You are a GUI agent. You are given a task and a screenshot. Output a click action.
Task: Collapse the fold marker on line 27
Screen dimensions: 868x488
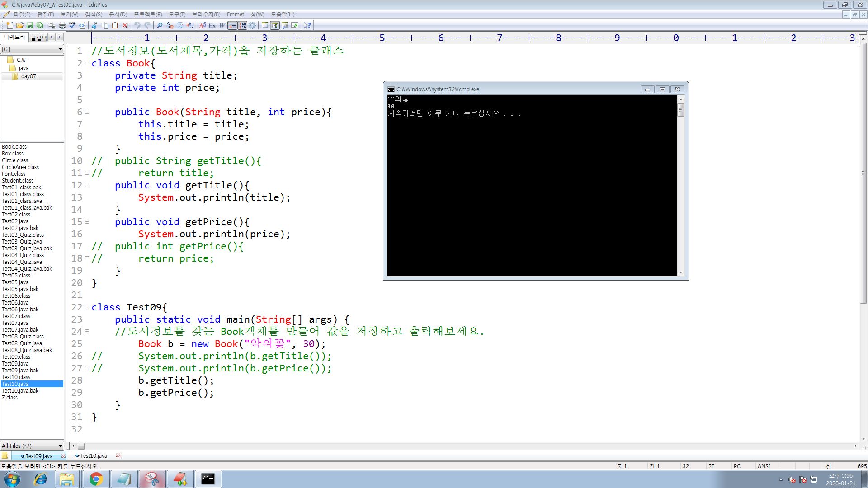[87, 368]
